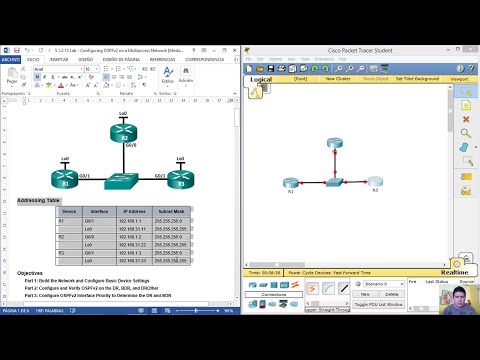Select Switches device category in Packet Tracer

click(263, 285)
